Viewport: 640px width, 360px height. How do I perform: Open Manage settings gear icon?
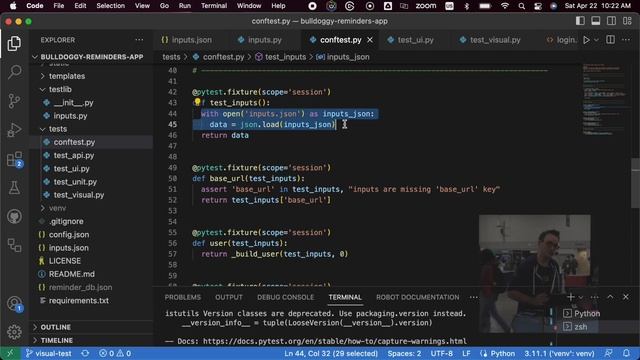14,332
